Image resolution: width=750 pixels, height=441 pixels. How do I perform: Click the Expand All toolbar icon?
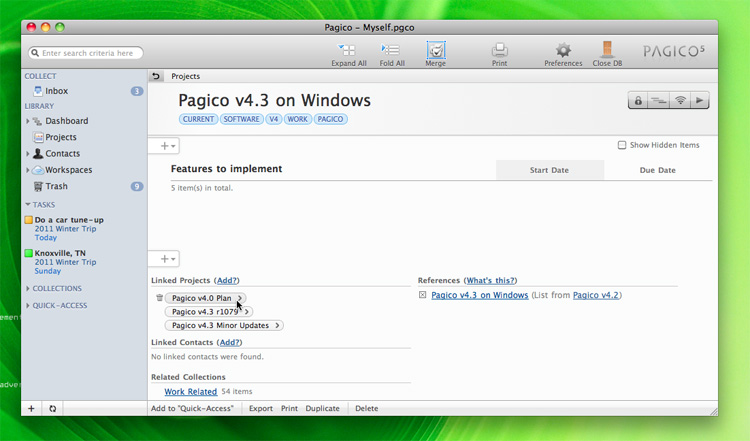[348, 50]
